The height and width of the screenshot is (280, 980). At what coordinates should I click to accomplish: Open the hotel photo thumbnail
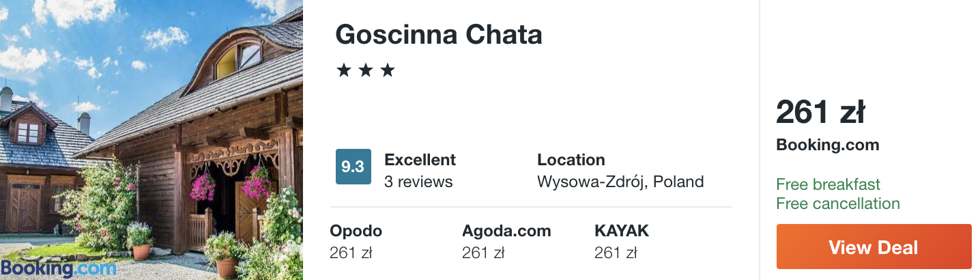tap(152, 140)
